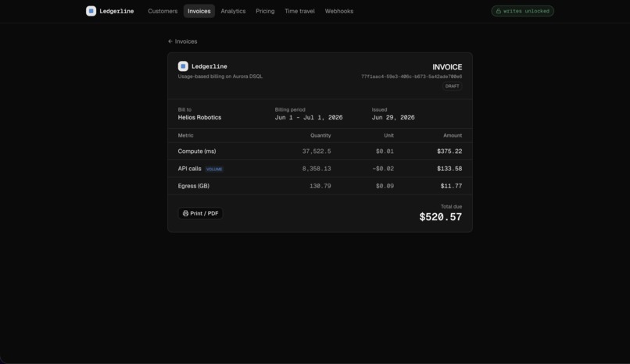The width and height of the screenshot is (630, 364).
Task: Click the $520.57 total due
Action: coord(440,217)
